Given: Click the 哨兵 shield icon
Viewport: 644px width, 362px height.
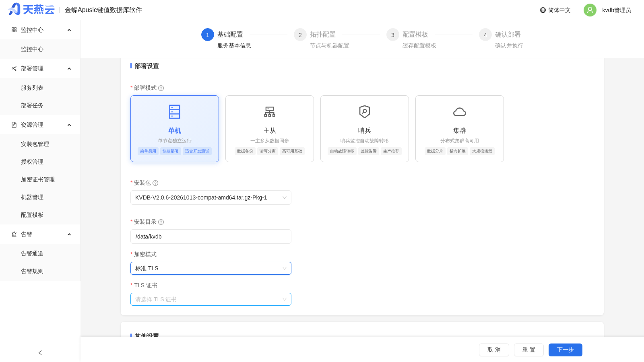Looking at the screenshot, I should click(x=365, y=112).
